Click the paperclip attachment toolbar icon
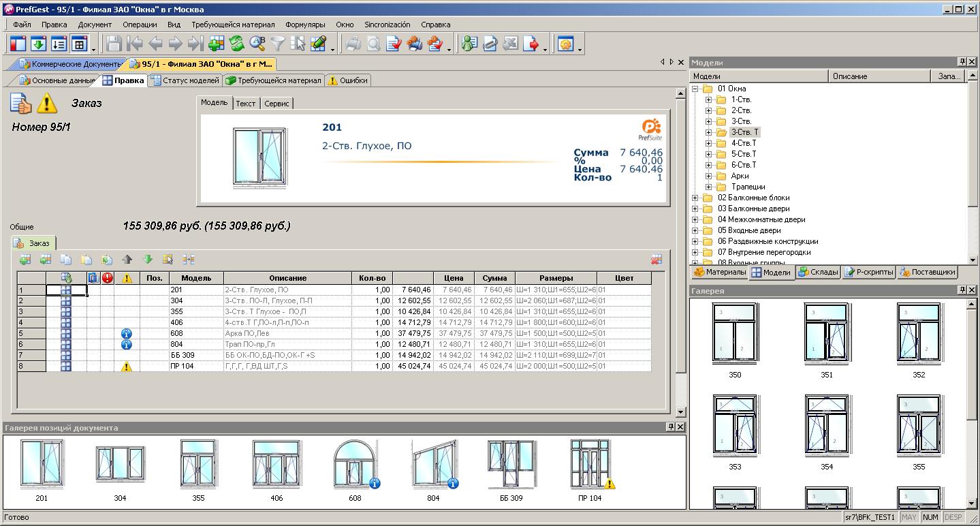Image resolution: width=980 pixels, height=526 pixels. pyautogui.click(x=490, y=44)
